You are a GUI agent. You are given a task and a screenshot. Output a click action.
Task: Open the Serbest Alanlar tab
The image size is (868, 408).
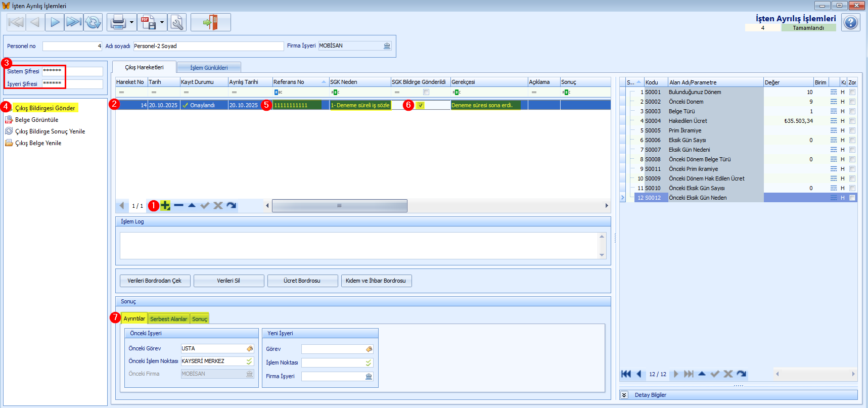coord(168,319)
